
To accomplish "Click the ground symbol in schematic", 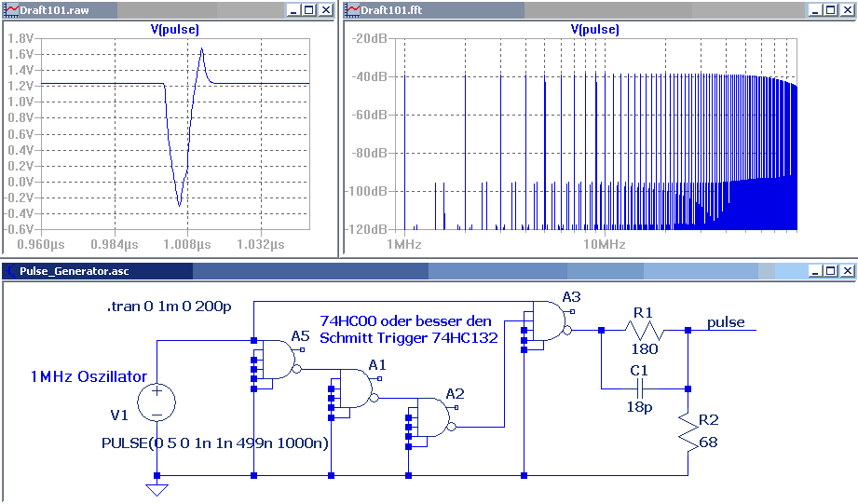I will point(157,490).
